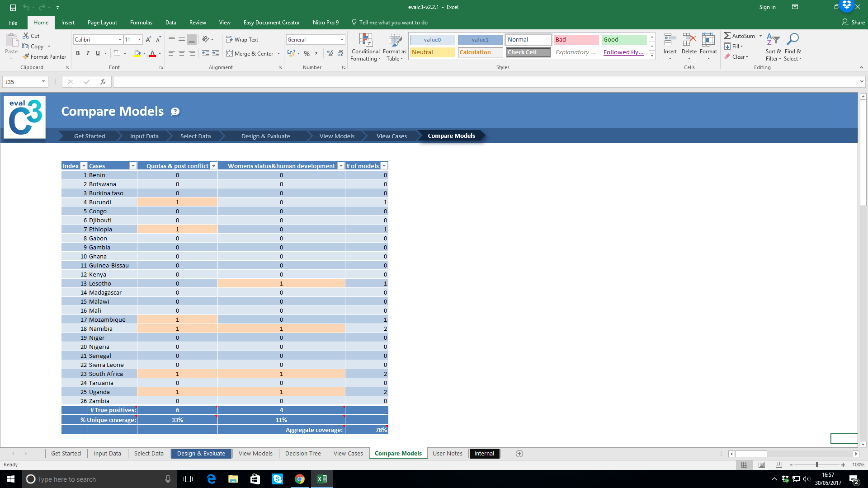This screenshot has height=488, width=868.
Task: Switch to the Decision Tree sheet tab
Action: point(303,454)
